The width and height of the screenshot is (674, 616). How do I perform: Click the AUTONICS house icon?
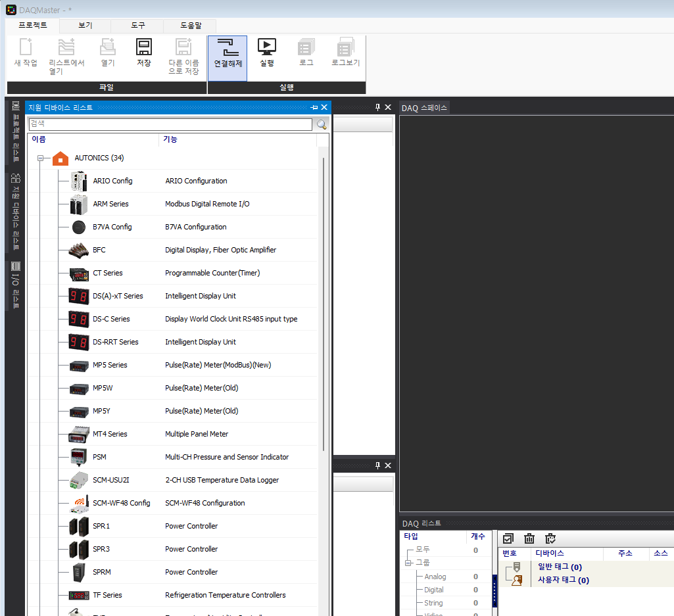[60, 158]
